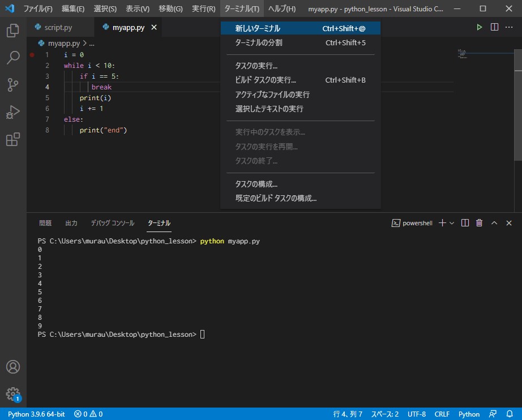Open notifications bell in status bar
The height and width of the screenshot is (420, 522).
pyautogui.click(x=510, y=414)
